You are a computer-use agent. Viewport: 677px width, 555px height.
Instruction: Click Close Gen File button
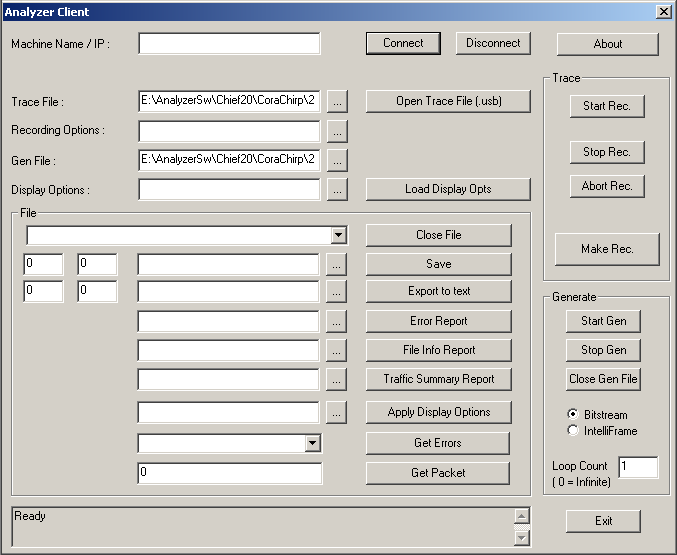(603, 379)
